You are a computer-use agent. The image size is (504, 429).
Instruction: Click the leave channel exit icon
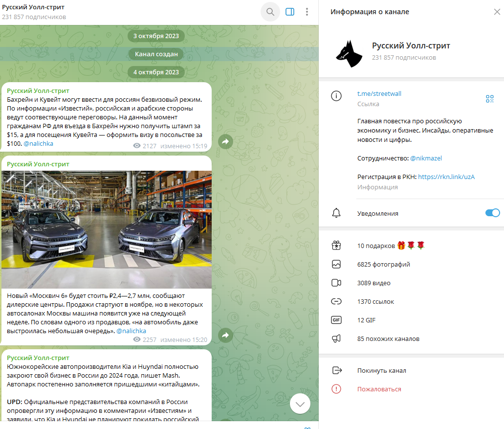coord(337,370)
